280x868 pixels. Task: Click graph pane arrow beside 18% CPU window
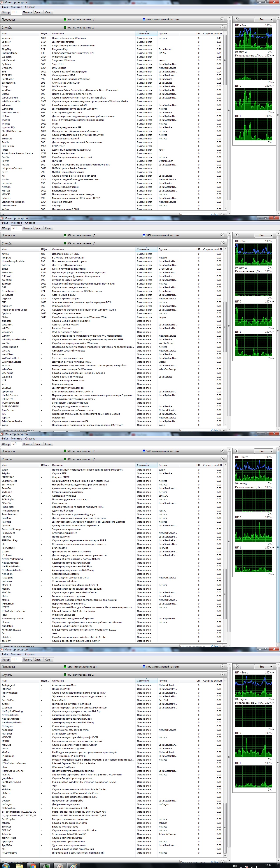pyautogui.click(x=236, y=666)
